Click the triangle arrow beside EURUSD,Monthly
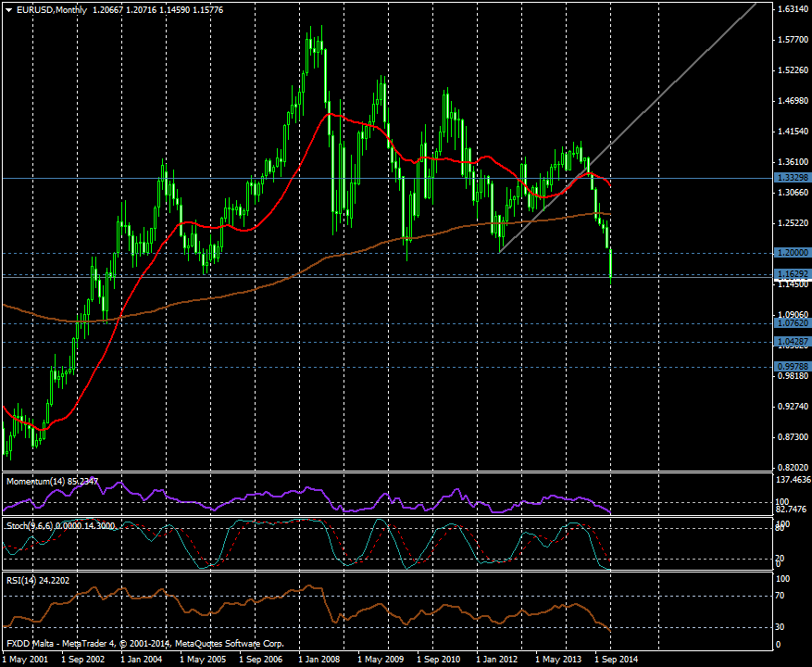Viewport: 812px width, 667px height. pyautogui.click(x=8, y=8)
